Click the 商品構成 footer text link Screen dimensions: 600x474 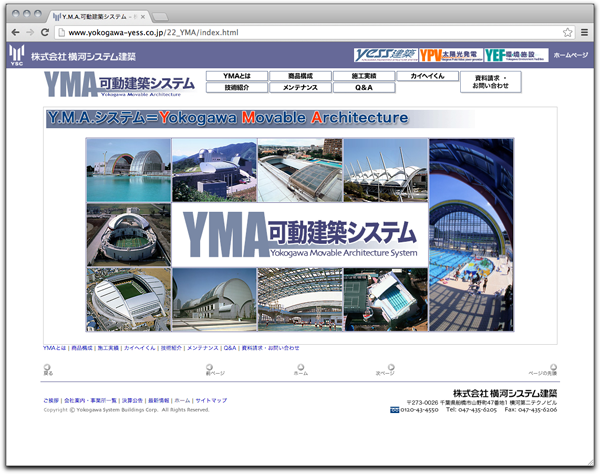(82, 348)
